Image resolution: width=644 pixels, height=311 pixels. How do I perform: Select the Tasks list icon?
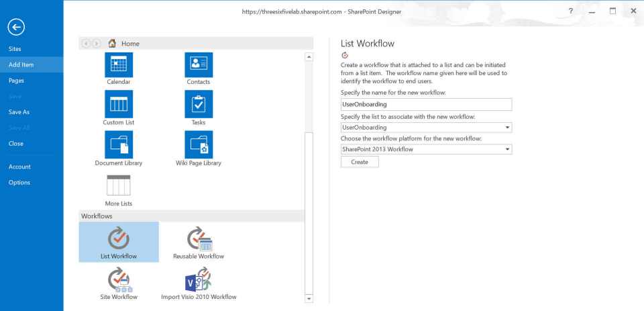pyautogui.click(x=199, y=105)
